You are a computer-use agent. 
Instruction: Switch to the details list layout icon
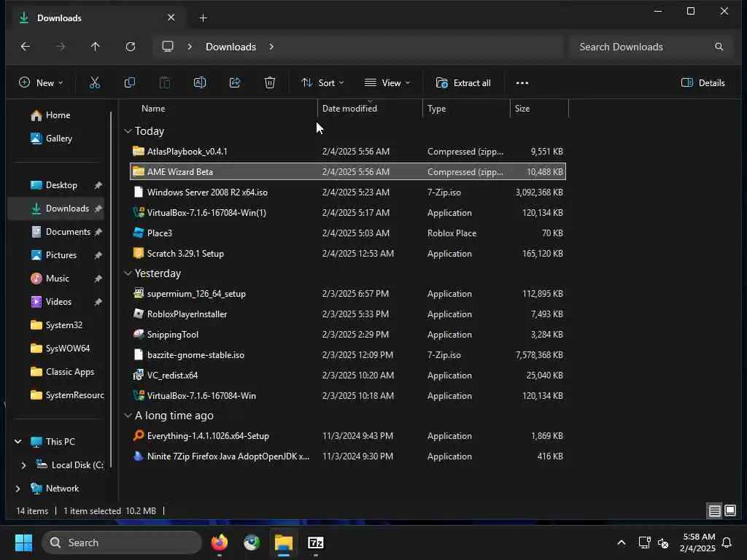pyautogui.click(x=715, y=511)
